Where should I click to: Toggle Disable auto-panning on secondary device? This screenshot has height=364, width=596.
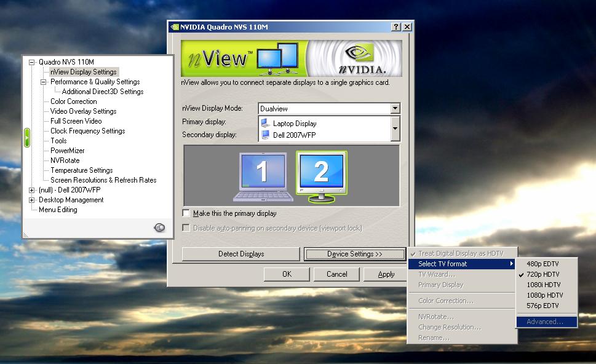(x=186, y=228)
